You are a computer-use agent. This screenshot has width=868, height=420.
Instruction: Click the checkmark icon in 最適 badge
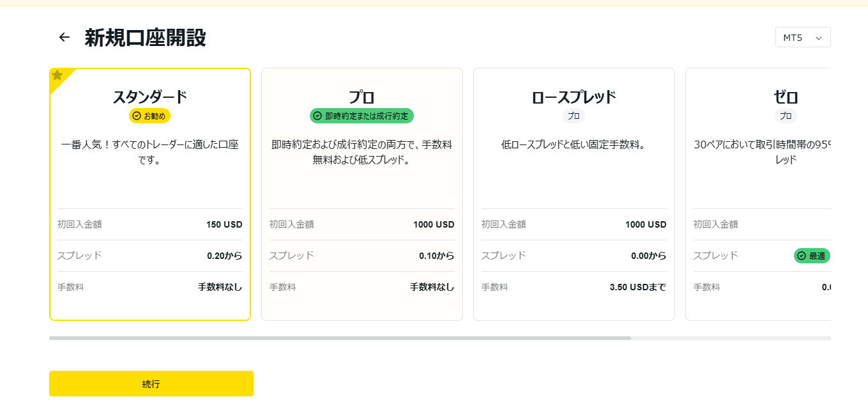click(x=802, y=256)
